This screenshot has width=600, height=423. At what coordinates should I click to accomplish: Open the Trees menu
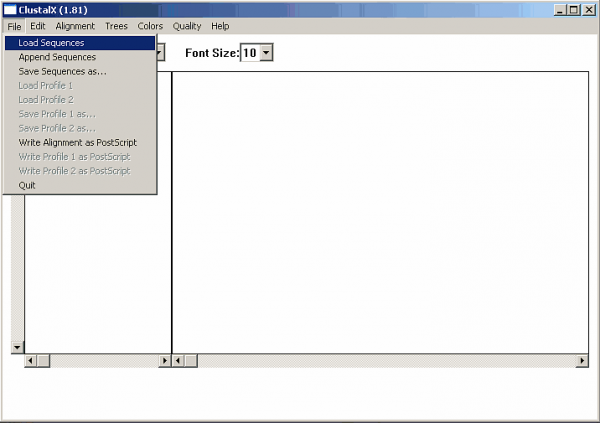116,26
